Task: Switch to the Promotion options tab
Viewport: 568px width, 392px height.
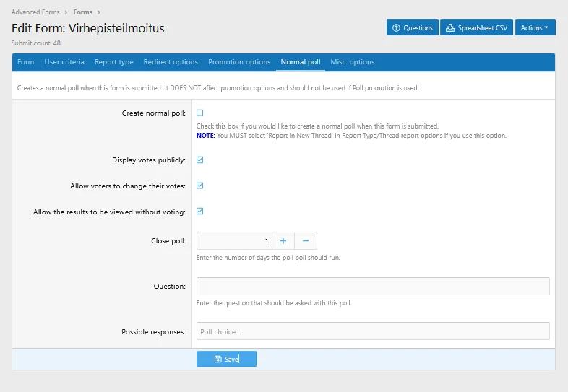Action: pyautogui.click(x=239, y=62)
